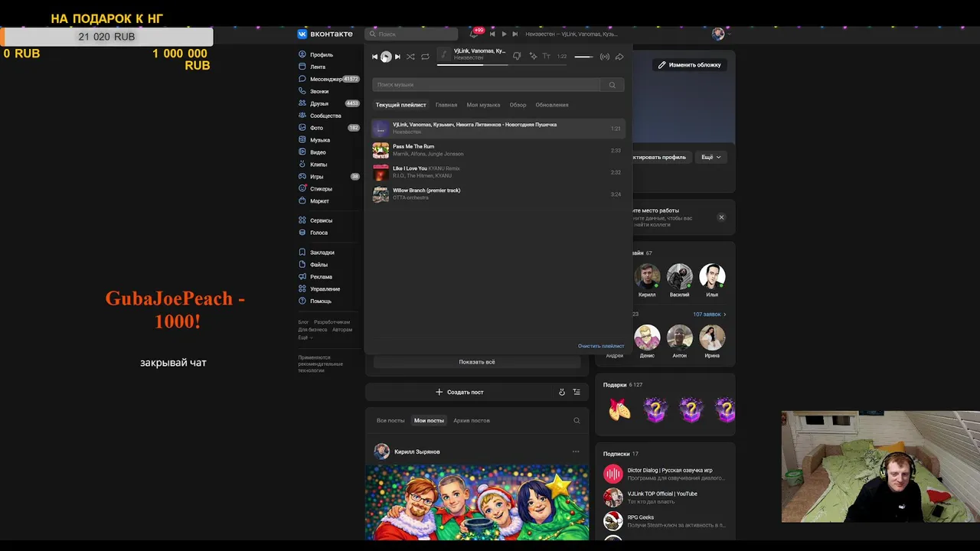Skip to the previous track in player panel
The image size is (980, 551).
point(374,57)
